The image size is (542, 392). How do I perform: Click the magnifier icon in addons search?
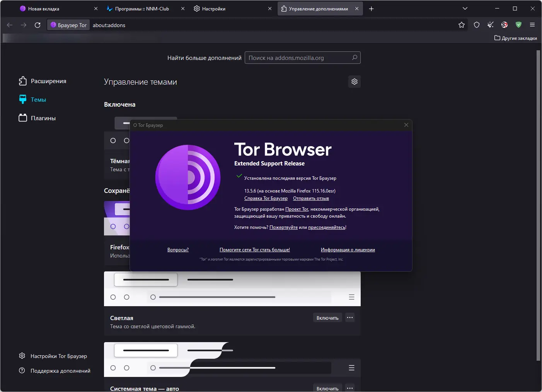point(355,58)
